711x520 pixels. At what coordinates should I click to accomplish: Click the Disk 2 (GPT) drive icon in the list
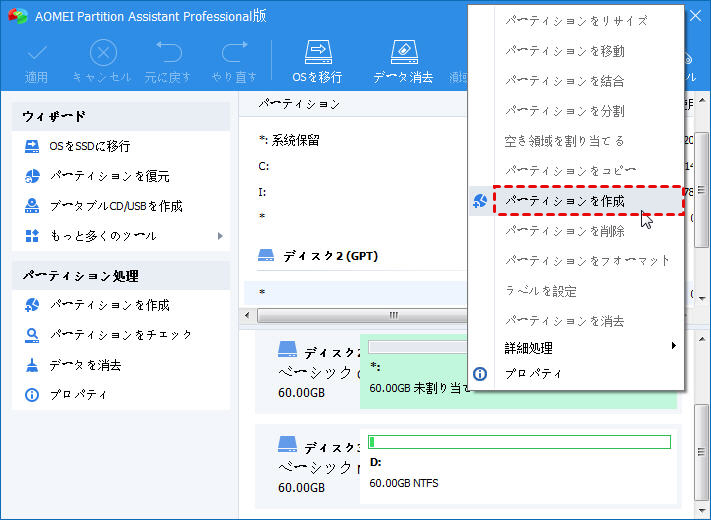266,256
